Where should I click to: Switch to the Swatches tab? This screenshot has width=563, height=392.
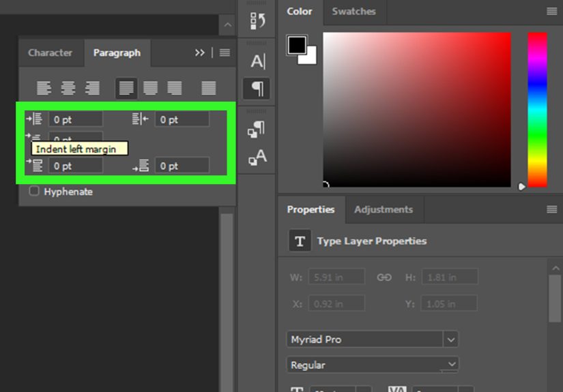[x=354, y=12]
